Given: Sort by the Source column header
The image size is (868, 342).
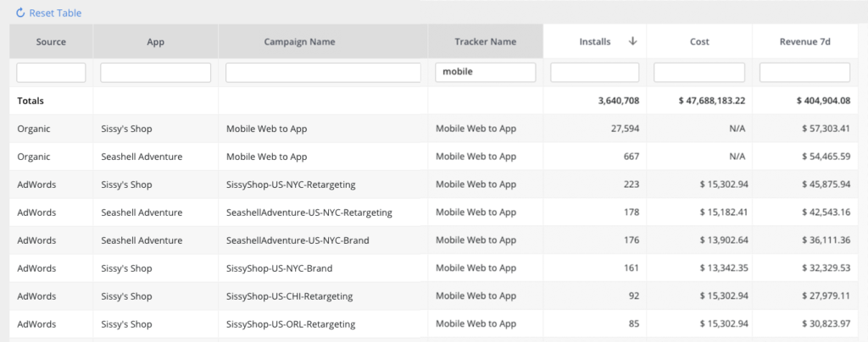Looking at the screenshot, I should coord(51,41).
